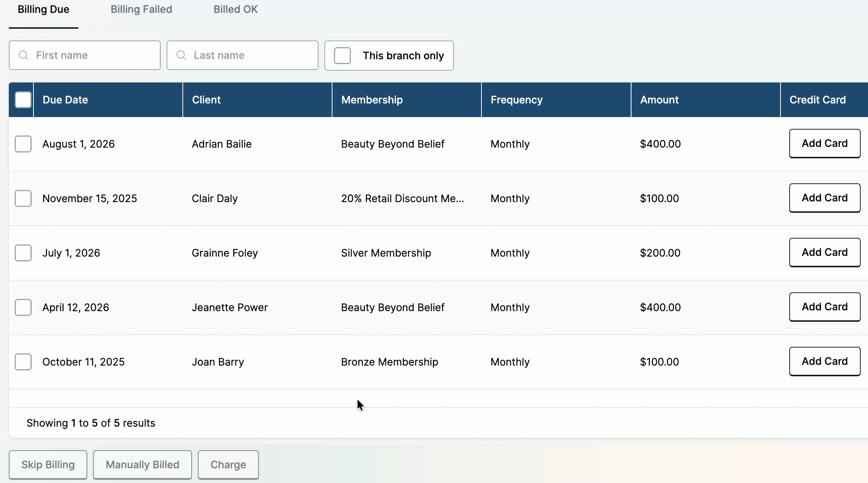Add Card for Joan Barry

click(x=825, y=362)
